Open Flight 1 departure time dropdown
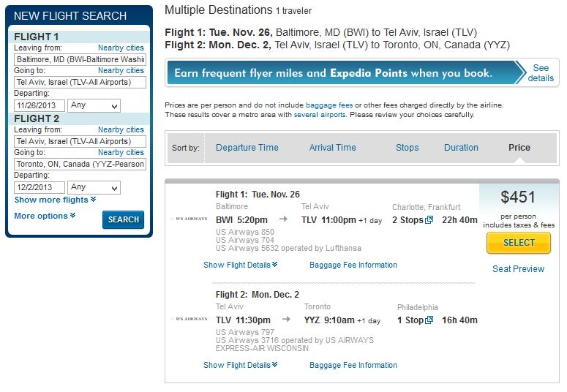The image size is (567, 392). coord(94,105)
